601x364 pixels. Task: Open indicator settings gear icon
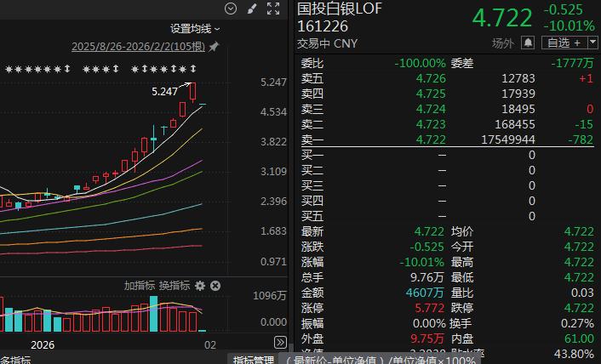pyautogui.click(x=200, y=286)
